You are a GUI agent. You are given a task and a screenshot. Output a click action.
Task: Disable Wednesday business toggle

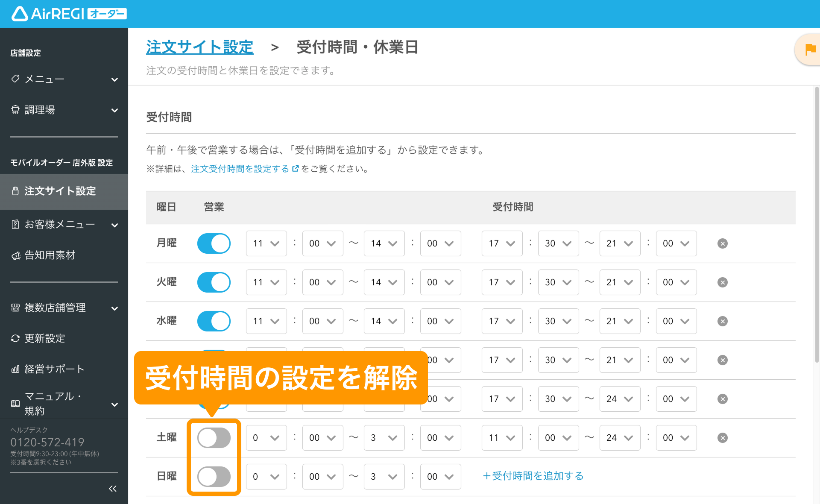tap(214, 321)
